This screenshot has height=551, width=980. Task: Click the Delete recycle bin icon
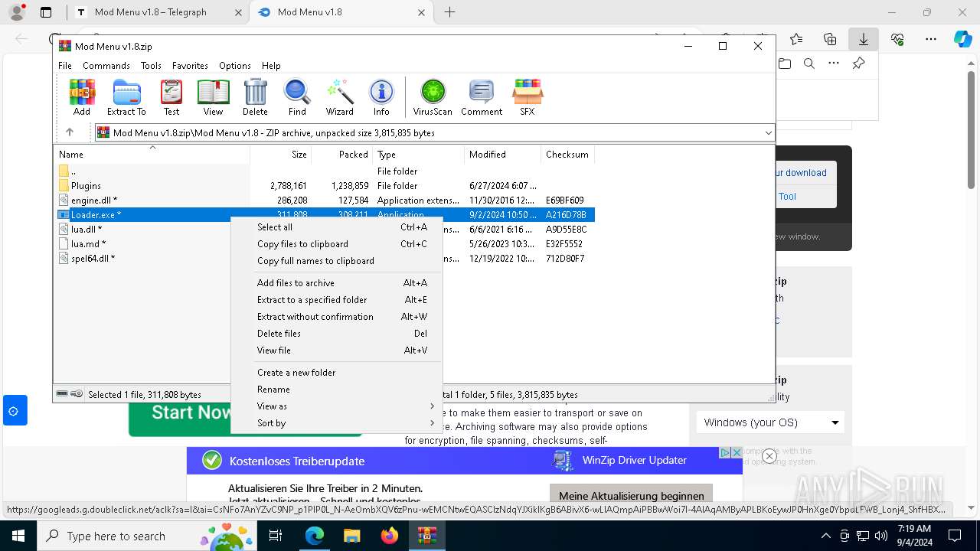click(255, 97)
